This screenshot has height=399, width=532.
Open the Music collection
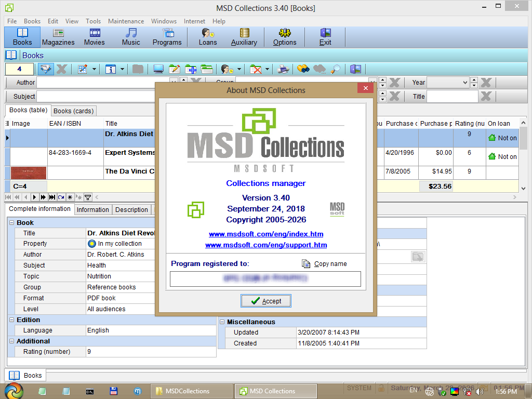tap(131, 37)
